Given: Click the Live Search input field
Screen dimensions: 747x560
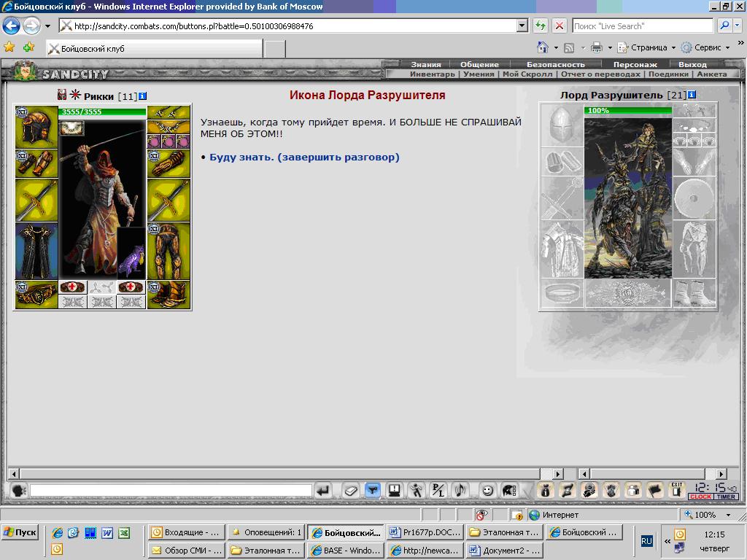Looking at the screenshot, I should [x=642, y=26].
